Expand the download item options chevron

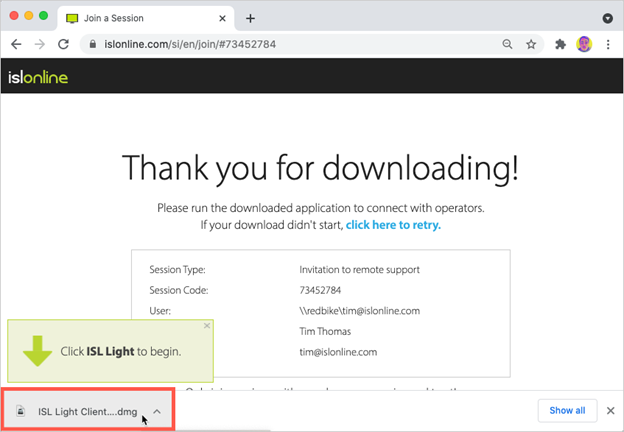(158, 411)
